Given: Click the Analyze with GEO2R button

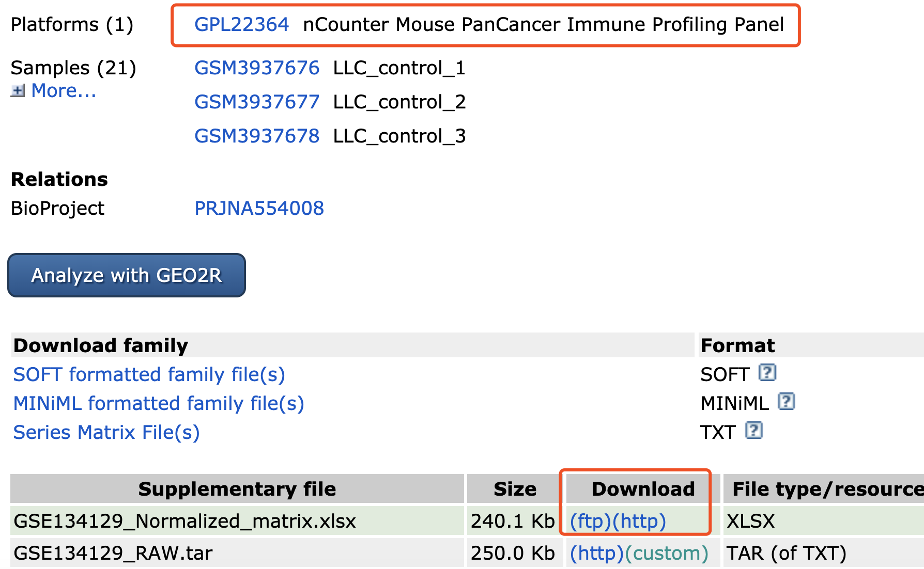Looking at the screenshot, I should click(127, 275).
